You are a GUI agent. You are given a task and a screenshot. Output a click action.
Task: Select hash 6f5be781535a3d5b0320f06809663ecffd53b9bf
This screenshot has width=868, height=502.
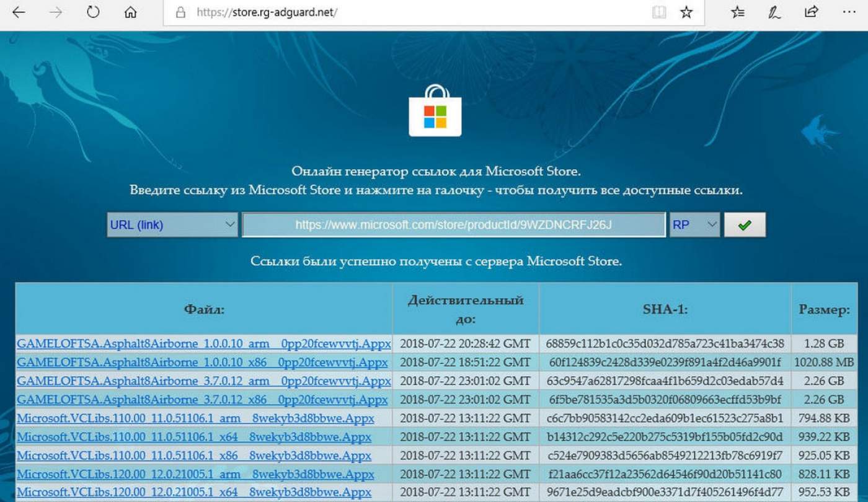coord(665,399)
